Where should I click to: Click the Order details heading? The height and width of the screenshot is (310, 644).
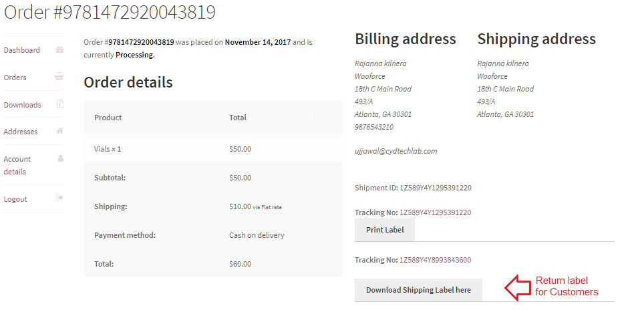click(128, 82)
